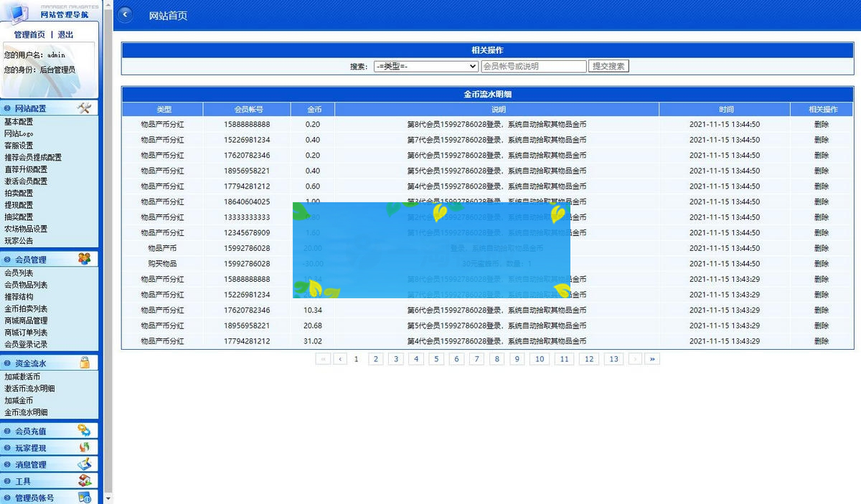861x504 pixels.
Task: Click the lock icon beside 资金流水
Action: tap(84, 363)
